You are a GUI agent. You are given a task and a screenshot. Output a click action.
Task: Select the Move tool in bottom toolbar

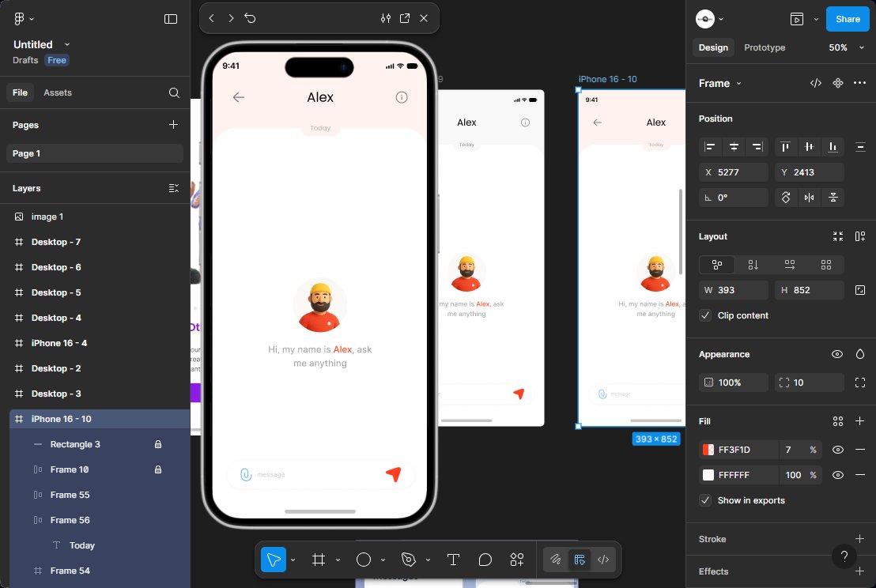tap(274, 560)
